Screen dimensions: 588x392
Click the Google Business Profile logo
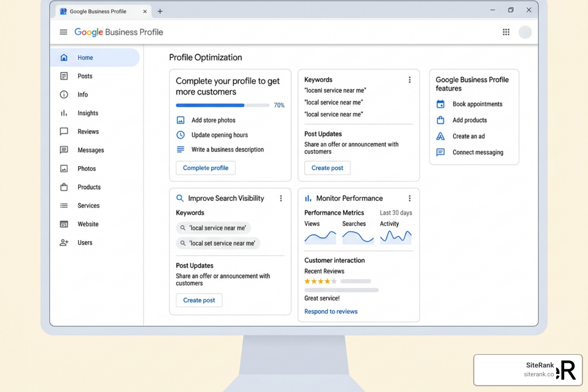pos(119,32)
